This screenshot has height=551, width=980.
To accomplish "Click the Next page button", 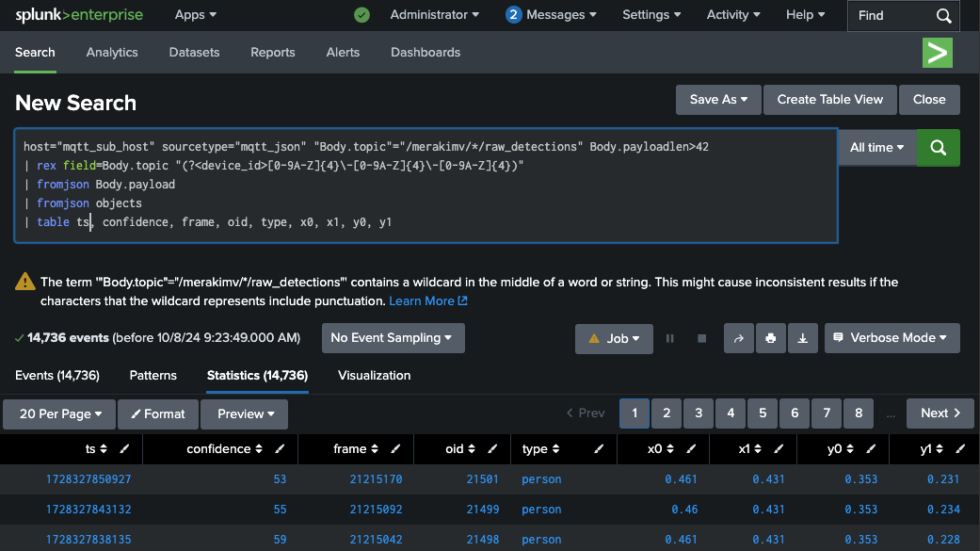I will (940, 413).
